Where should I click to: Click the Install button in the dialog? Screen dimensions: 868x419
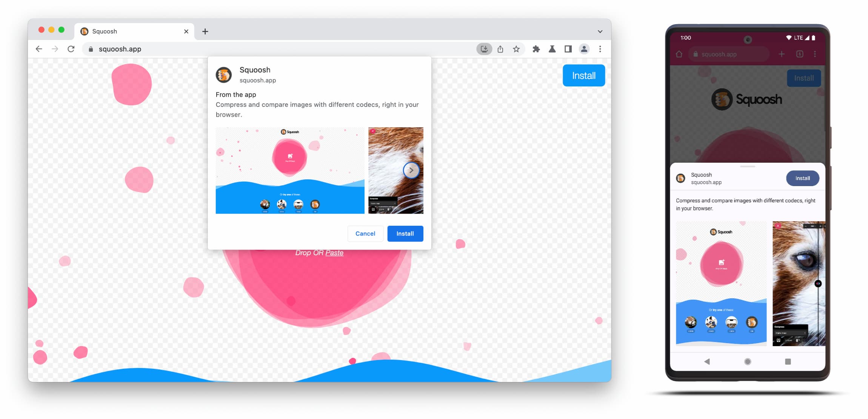[x=405, y=233]
